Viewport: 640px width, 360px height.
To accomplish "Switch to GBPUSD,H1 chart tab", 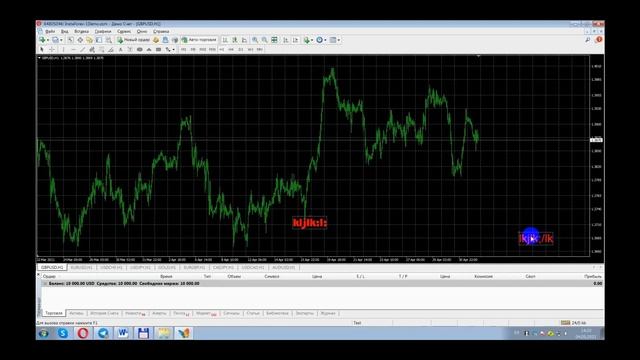I will pos(52,267).
